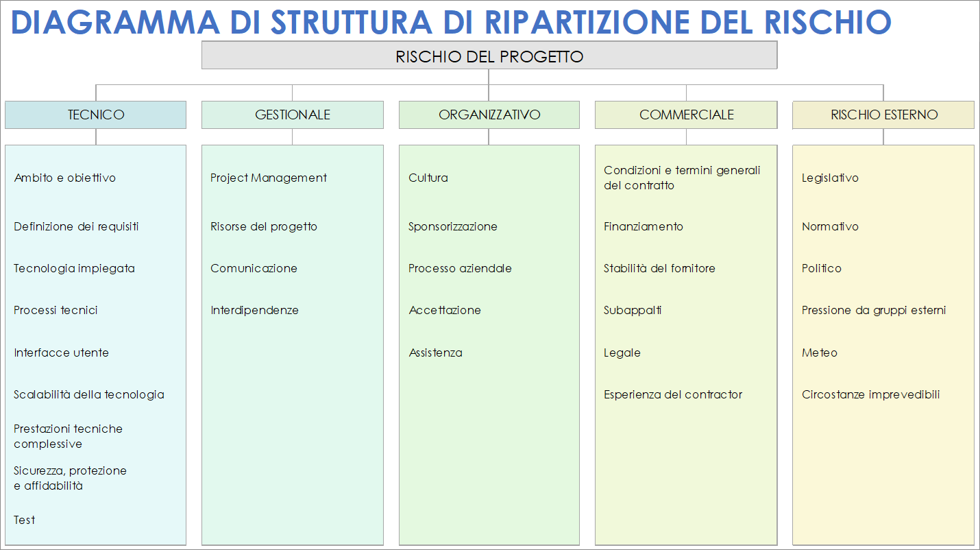Select the ORGANIZZATIVO category header
The width and height of the screenshot is (980, 550).
click(489, 115)
